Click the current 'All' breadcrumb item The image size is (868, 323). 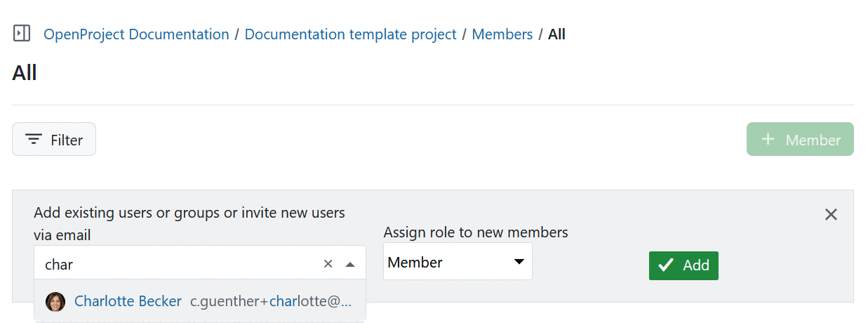click(556, 34)
